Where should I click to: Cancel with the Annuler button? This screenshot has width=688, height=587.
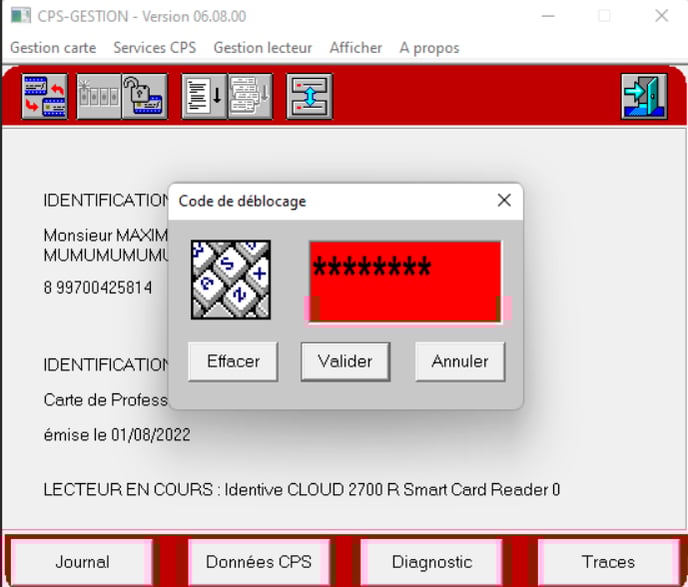(x=460, y=362)
